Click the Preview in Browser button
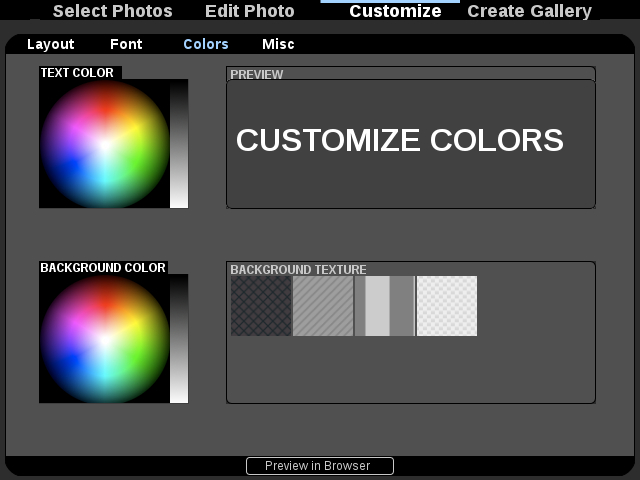640x480 pixels. [x=320, y=466]
